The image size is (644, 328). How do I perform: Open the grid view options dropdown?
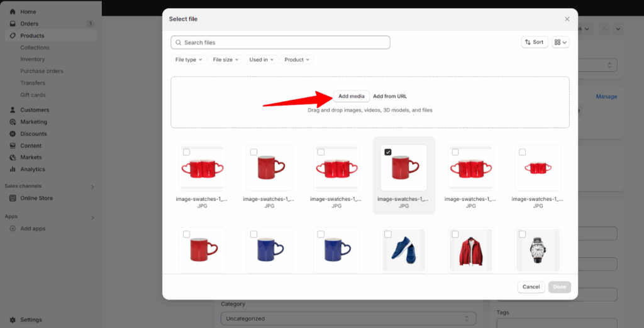click(560, 42)
